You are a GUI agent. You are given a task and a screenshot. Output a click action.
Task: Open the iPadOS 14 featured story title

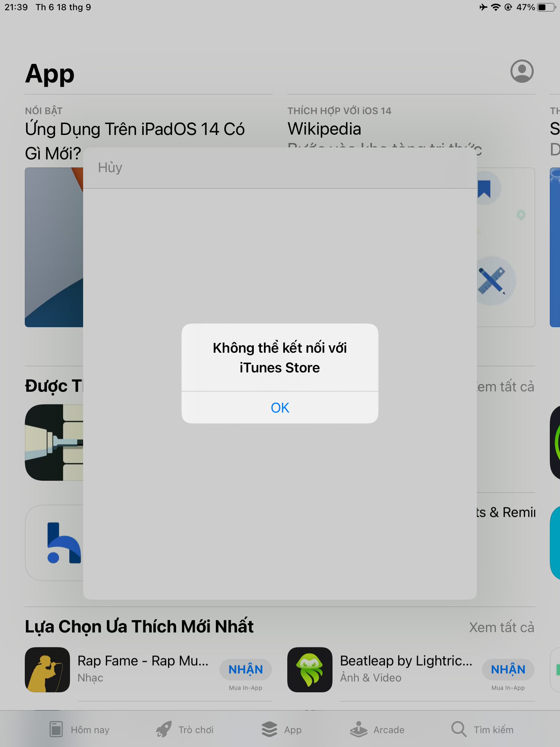(135, 141)
